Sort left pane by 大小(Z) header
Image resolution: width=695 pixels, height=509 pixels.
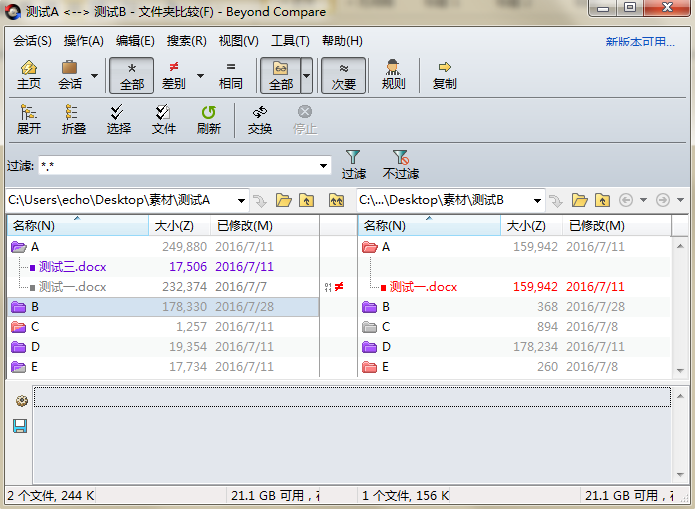tap(179, 226)
